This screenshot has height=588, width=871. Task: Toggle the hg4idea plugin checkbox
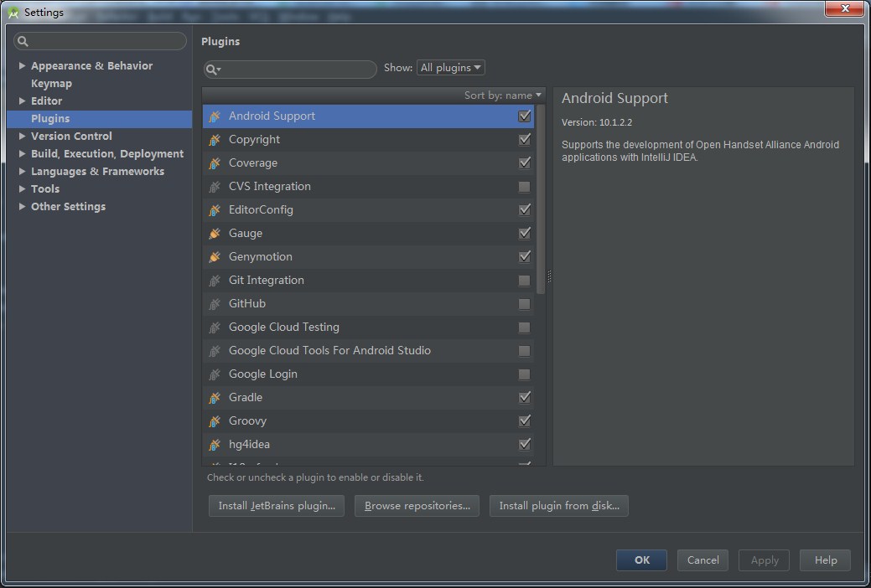(525, 445)
